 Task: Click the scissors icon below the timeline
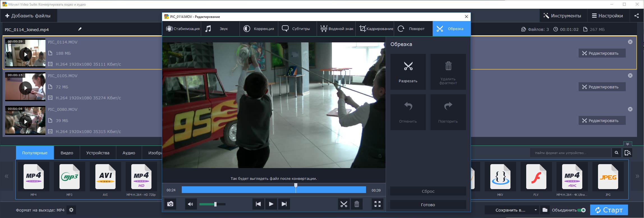point(344,204)
